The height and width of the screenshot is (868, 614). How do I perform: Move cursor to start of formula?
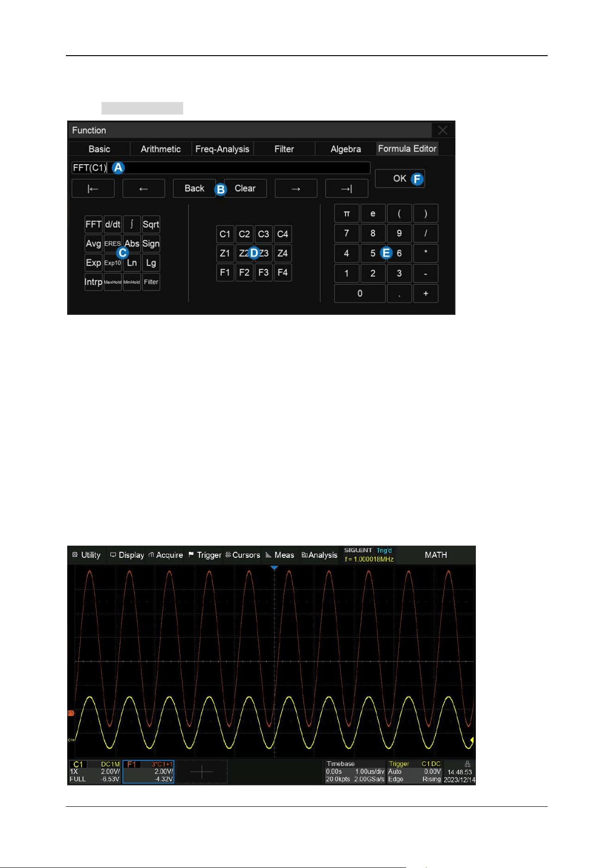(93, 188)
